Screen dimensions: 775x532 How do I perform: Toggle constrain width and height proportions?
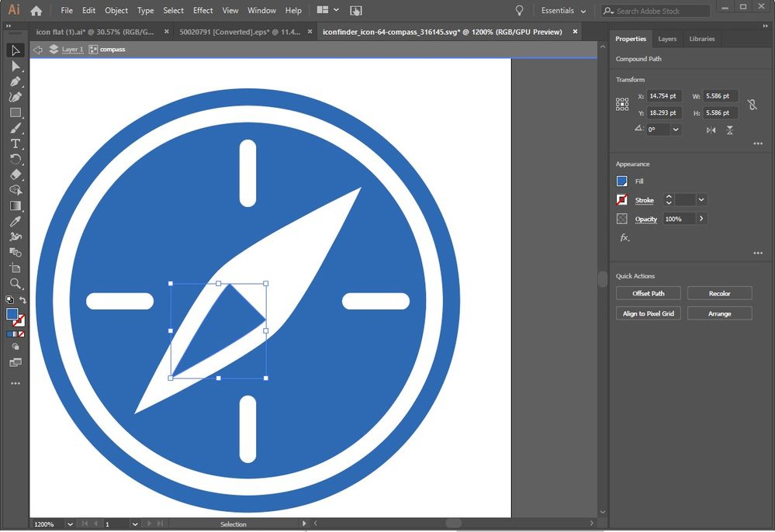[753, 104]
